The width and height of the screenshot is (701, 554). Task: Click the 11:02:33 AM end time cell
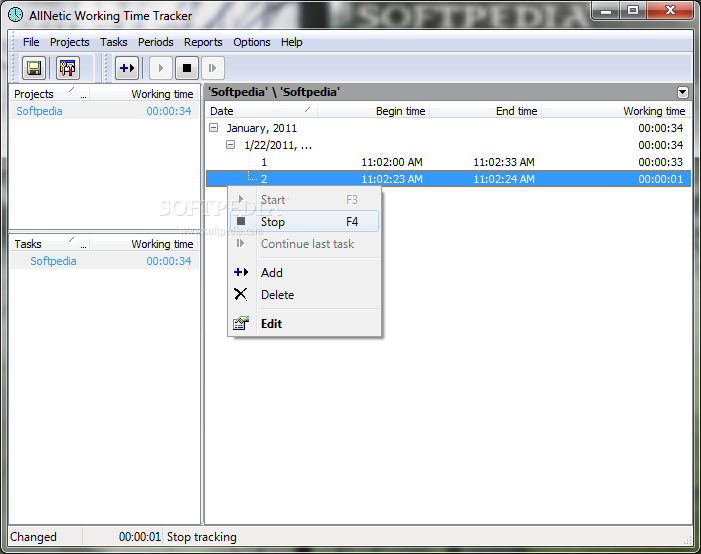(504, 162)
